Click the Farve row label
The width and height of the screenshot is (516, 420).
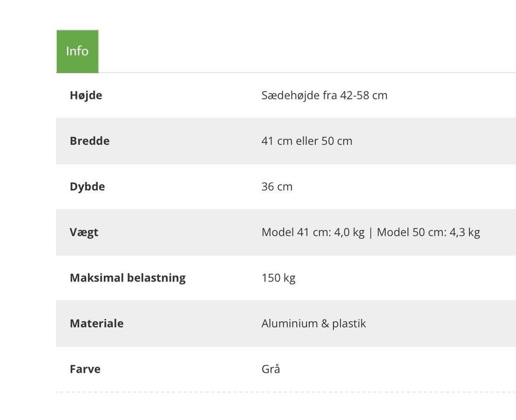point(84,369)
